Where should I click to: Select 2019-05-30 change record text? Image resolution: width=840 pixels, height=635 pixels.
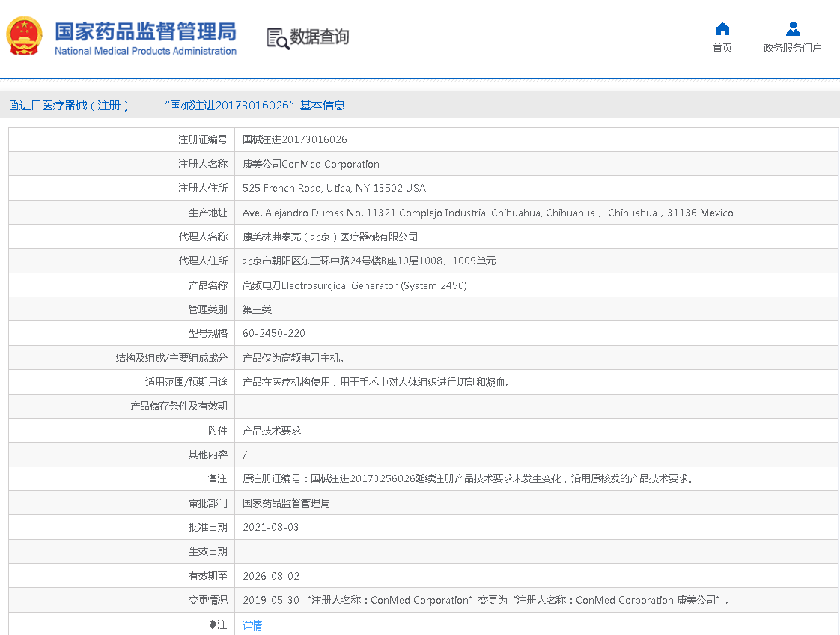click(487, 600)
